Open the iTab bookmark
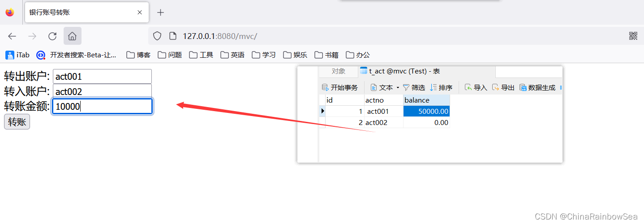The image size is (644, 224). pos(17,55)
